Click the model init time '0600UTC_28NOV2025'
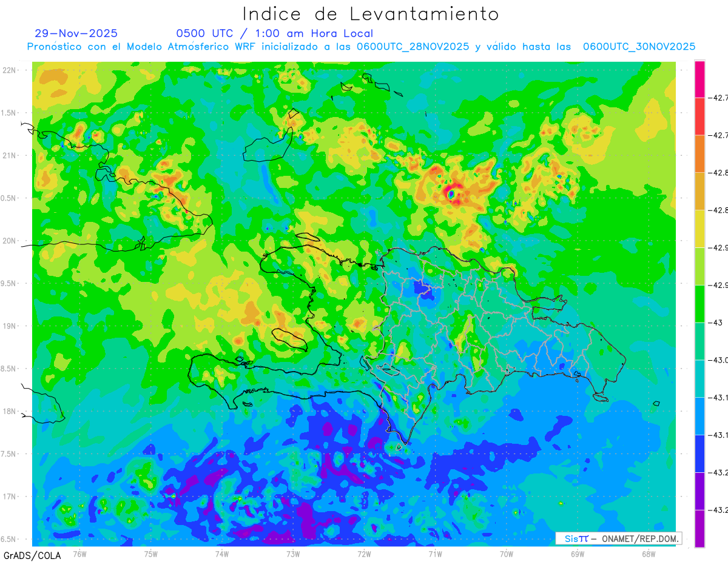728x562 pixels. [x=413, y=47]
